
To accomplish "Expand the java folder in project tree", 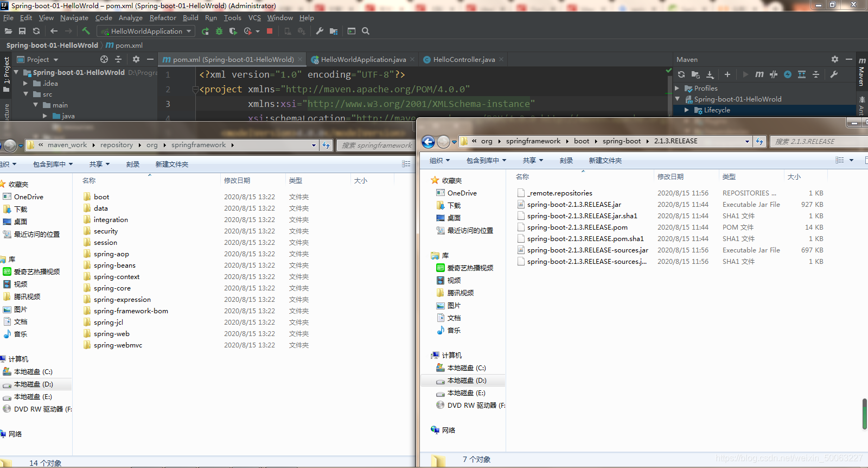I will pos(45,116).
